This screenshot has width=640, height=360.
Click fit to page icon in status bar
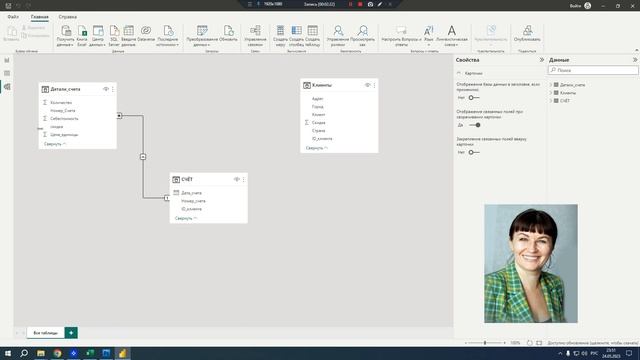[539, 343]
